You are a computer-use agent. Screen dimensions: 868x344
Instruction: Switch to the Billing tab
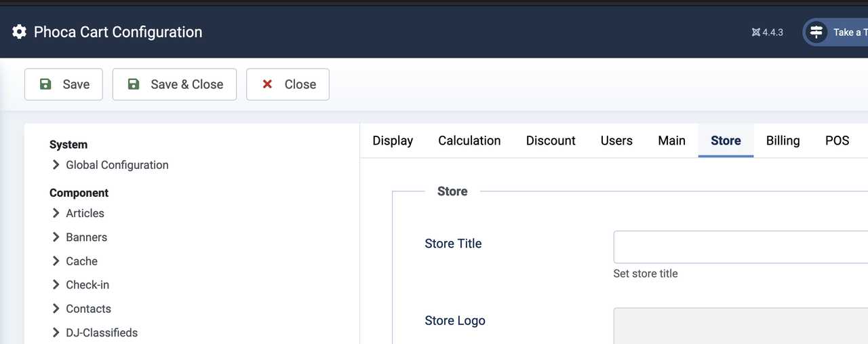783,140
